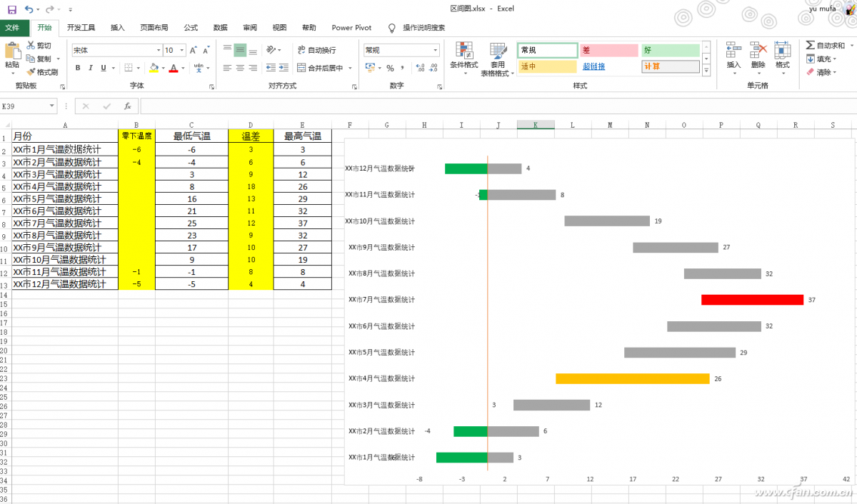
Task: Decrease font size with the small A icon
Action: coord(206,50)
